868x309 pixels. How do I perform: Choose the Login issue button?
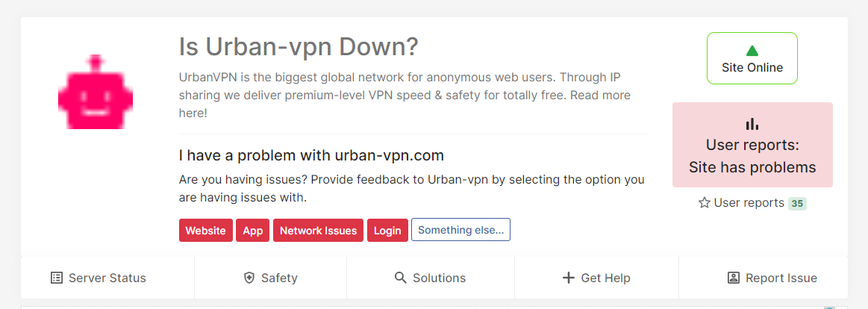tap(387, 231)
